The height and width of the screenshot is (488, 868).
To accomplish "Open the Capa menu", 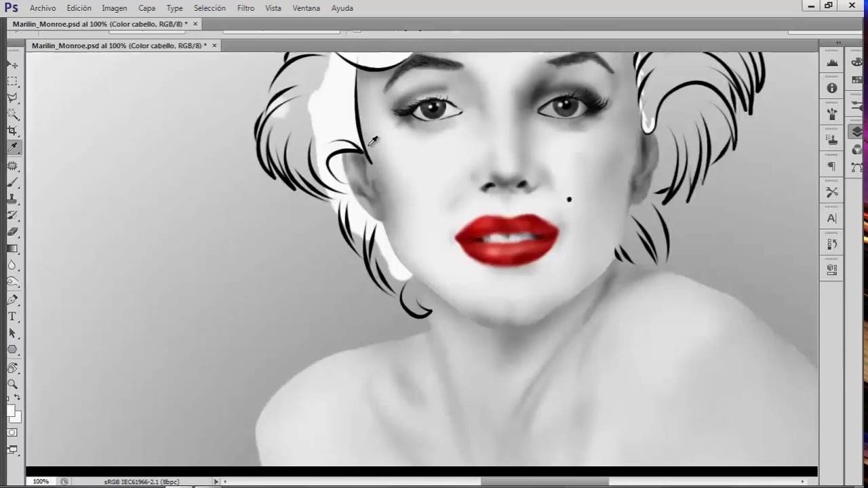I will click(146, 8).
